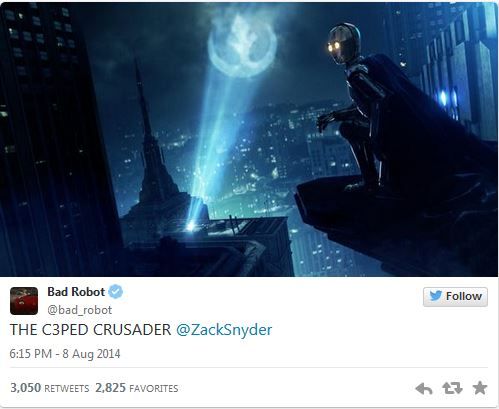499x409 pixels.
Task: Click the Twitter bird inside the Follow button
Action: (x=435, y=296)
